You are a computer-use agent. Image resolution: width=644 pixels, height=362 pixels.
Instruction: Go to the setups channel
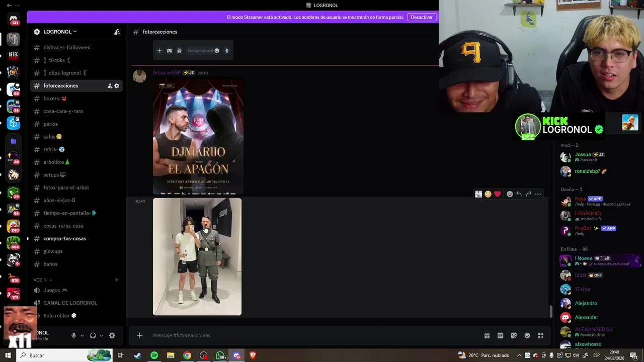coord(76,175)
